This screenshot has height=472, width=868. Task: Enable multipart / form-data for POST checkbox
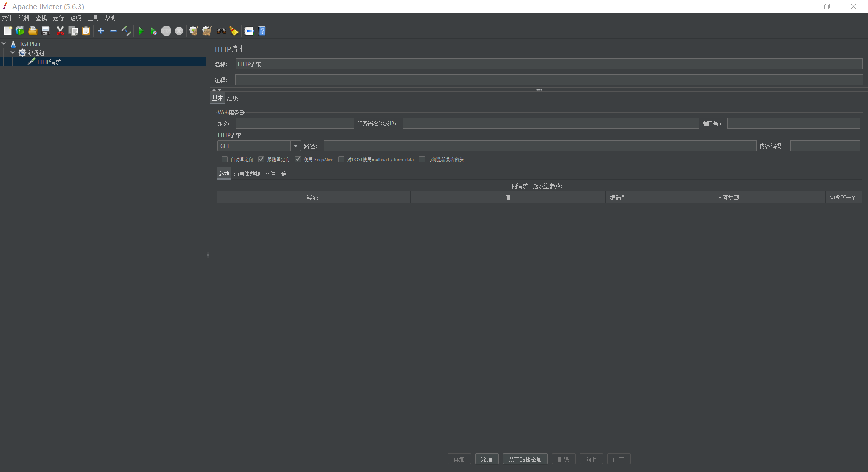[x=341, y=159]
